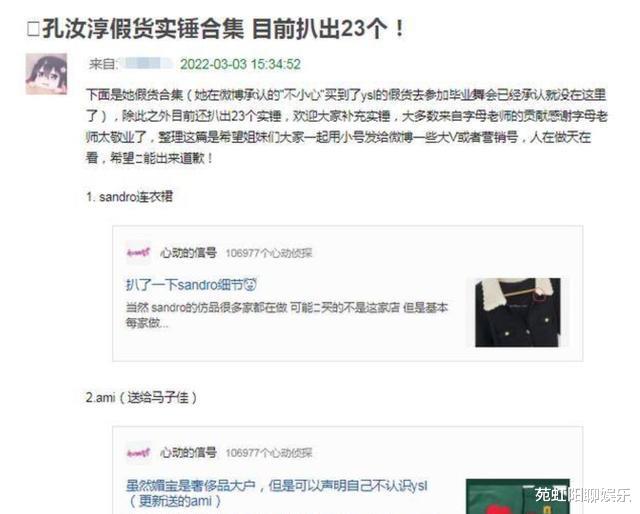Image resolution: width=640 pixels, height=514 pixels.
Task: Click the post timestamp 2022-03-03 15:34:52
Action: pyautogui.click(x=240, y=64)
